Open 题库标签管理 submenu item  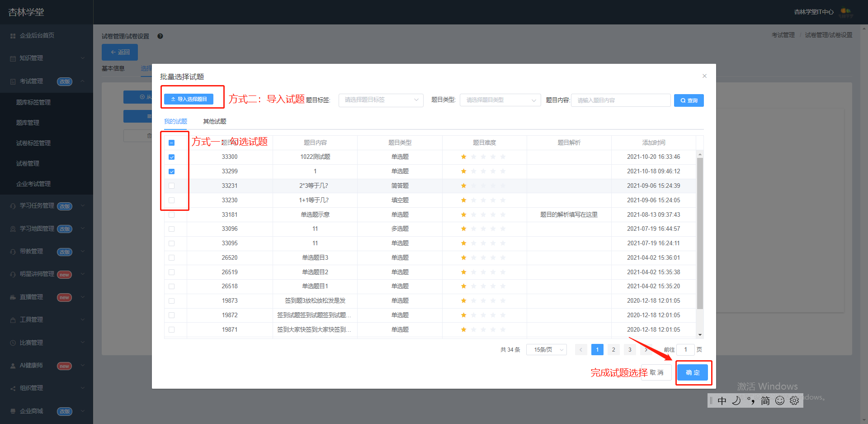pos(47,102)
